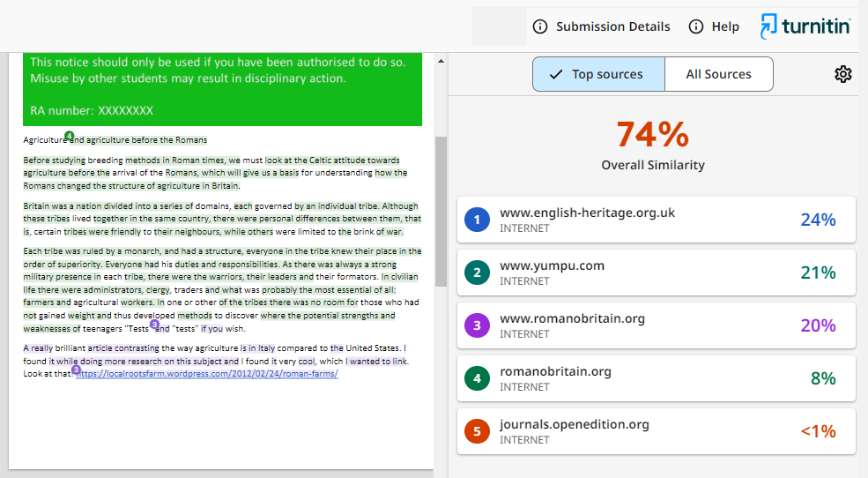
Task: Expand the www.yumpu.com source card
Action: click(657, 273)
